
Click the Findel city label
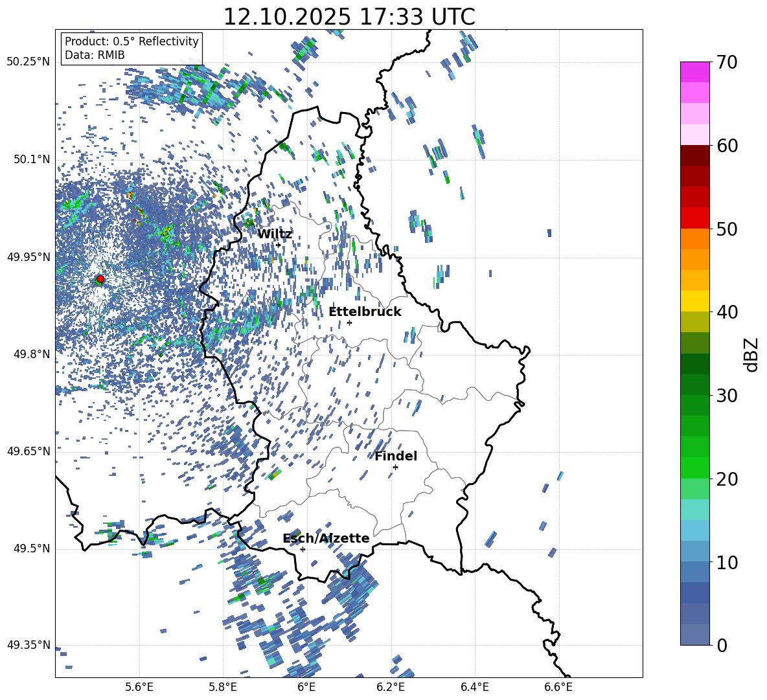(396, 457)
